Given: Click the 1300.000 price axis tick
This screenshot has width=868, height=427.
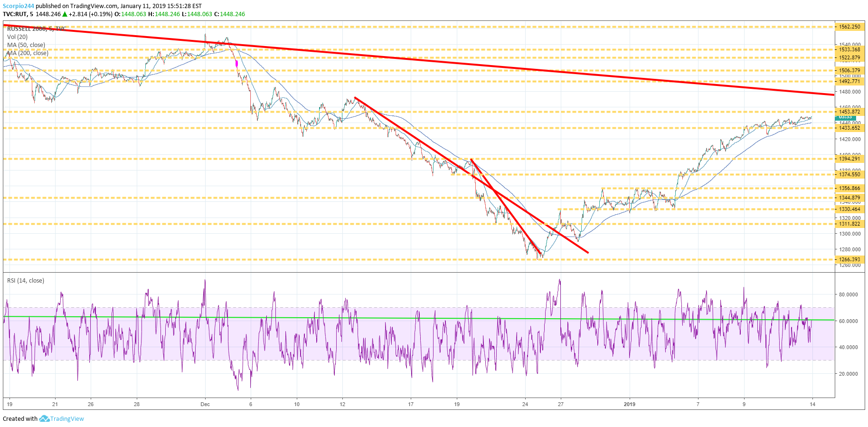Looking at the screenshot, I should (849, 234).
